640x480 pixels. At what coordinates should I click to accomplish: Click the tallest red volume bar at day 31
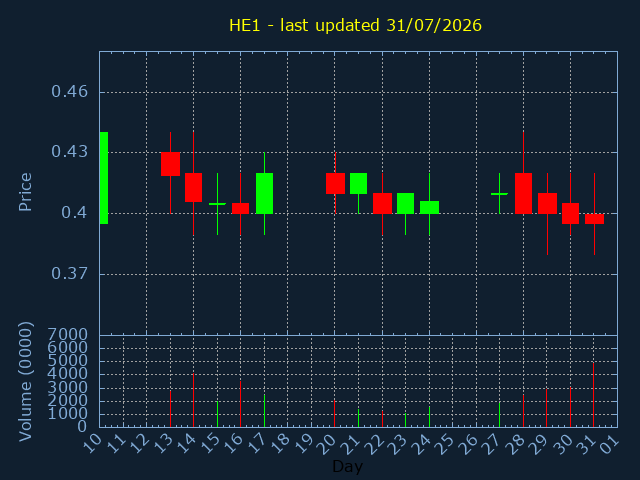[x=593, y=395]
